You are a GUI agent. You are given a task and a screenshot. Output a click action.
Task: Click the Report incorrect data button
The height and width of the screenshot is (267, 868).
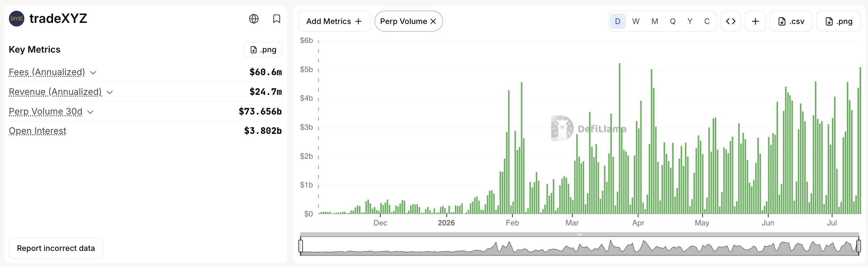tap(56, 248)
